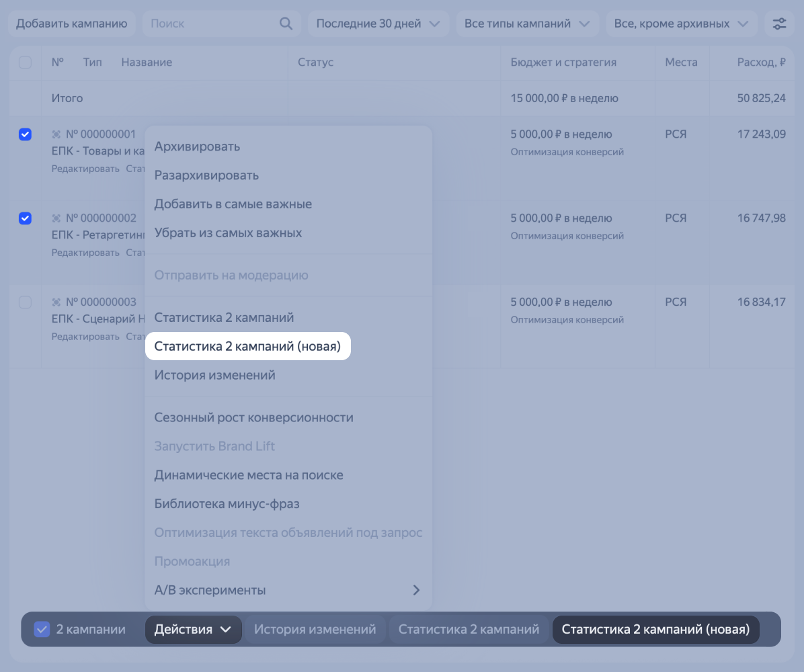The image size is (804, 672).
Task: Click campaign type icon for № 000000002
Action: (56, 218)
